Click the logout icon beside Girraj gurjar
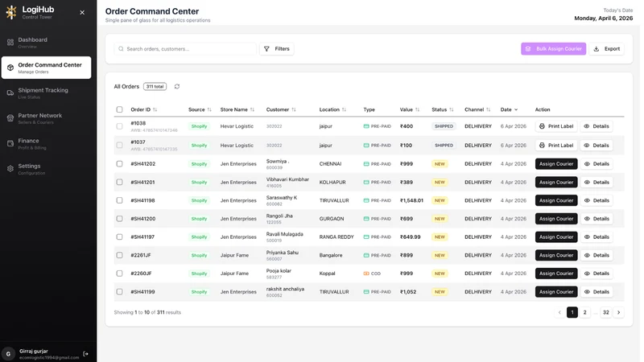Screen dimensions: 644x362 [85, 354]
